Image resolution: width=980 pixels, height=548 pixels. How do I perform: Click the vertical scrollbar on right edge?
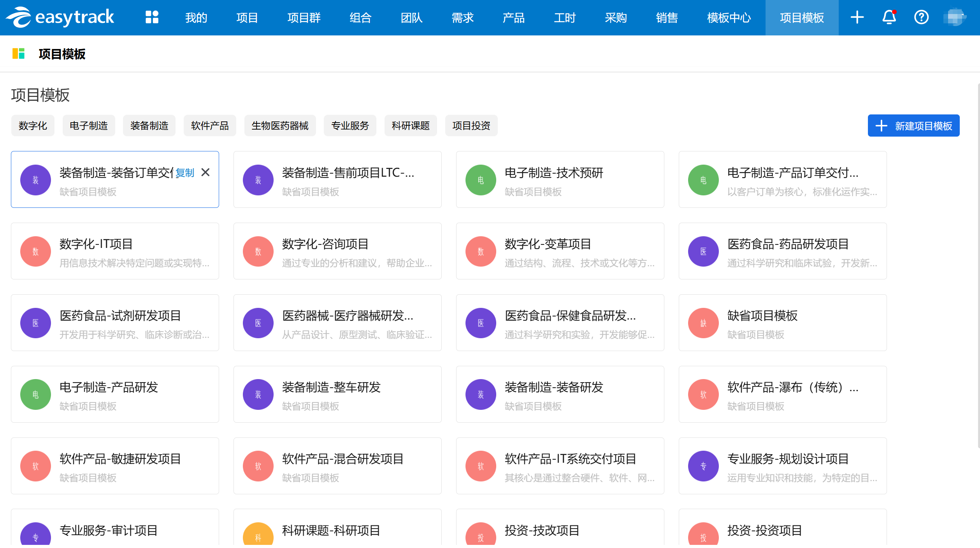coord(978,265)
